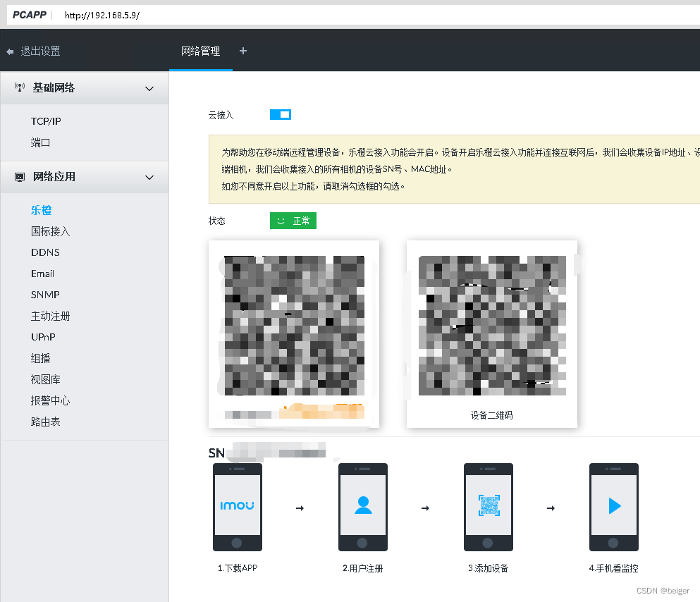Viewport: 700px width, 602px height.
Task: Click the yellow 乐橙 cloud notice box
Action: pos(455,169)
